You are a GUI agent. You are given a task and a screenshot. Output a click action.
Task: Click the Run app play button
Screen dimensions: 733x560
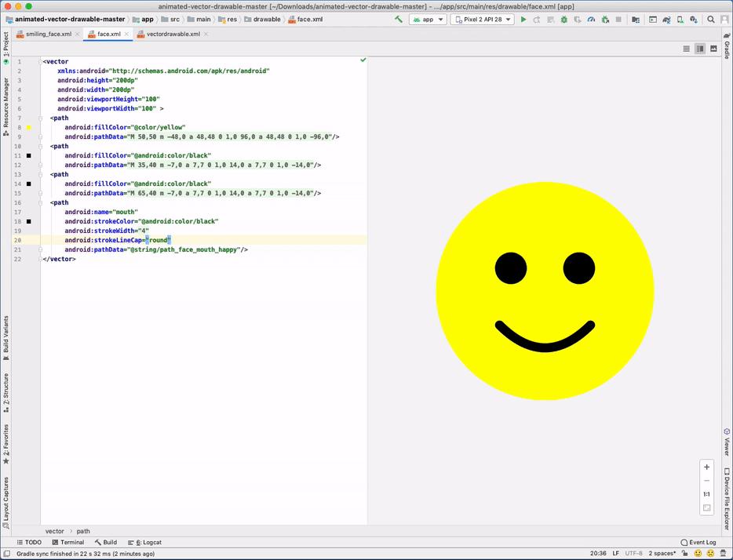[523, 20]
